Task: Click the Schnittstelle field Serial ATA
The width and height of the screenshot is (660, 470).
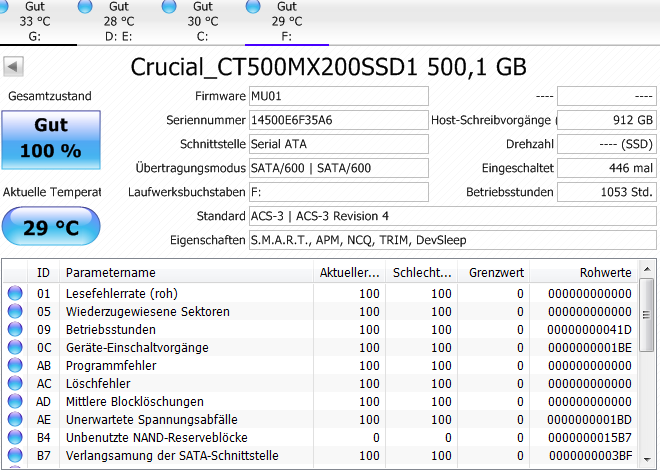Action: click(x=339, y=144)
